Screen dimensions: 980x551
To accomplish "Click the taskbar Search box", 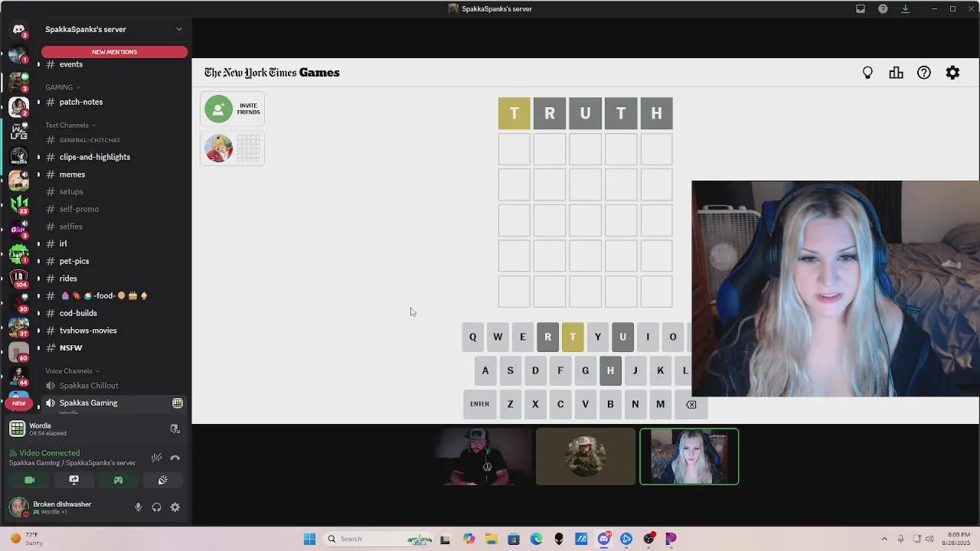I will [379, 539].
